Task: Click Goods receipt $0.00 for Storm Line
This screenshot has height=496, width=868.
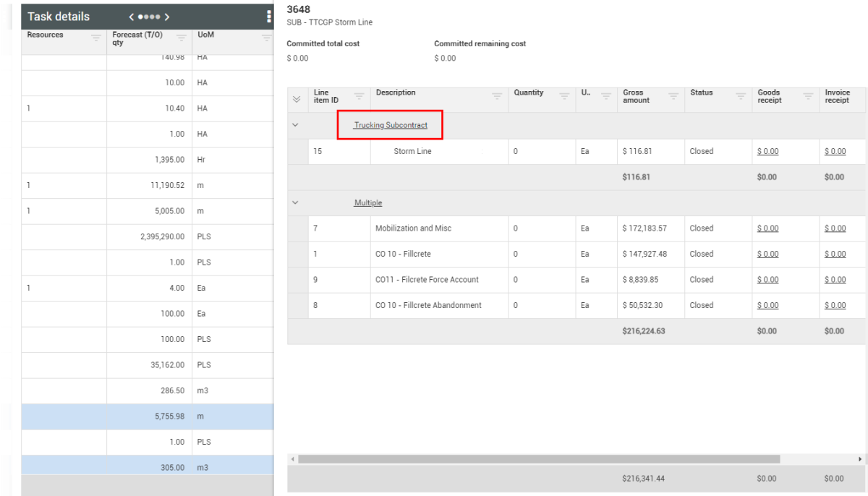Action: (767, 152)
